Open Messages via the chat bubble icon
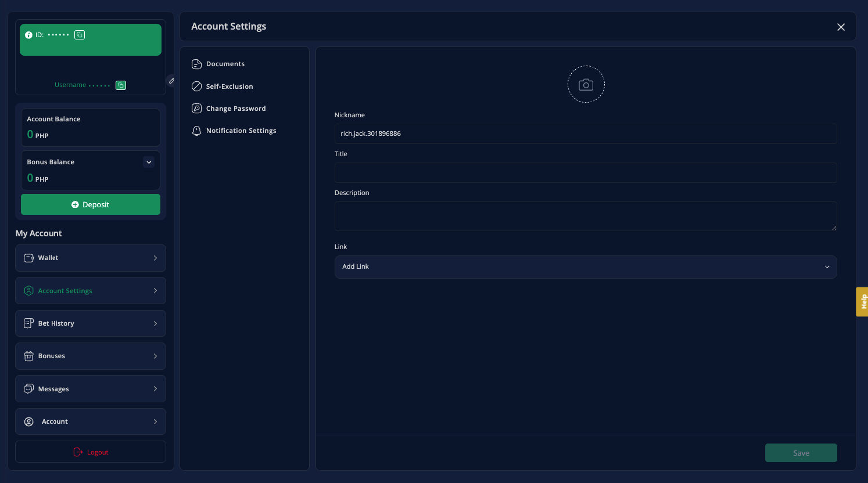Image resolution: width=868 pixels, height=483 pixels. coord(28,389)
